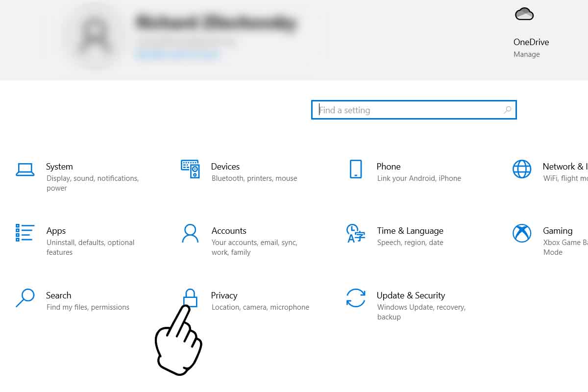Viewport: 588px width, 392px height.
Task: Open the System settings title
Action: pos(59,167)
